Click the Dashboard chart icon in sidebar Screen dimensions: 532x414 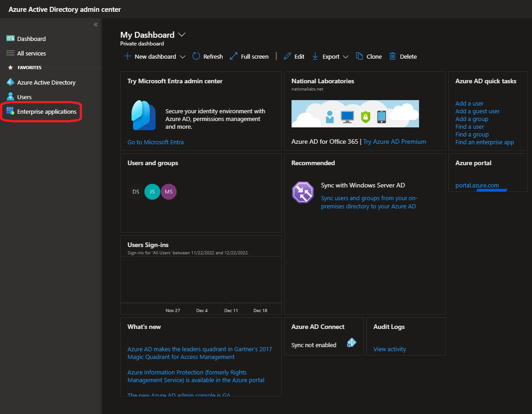[10, 38]
